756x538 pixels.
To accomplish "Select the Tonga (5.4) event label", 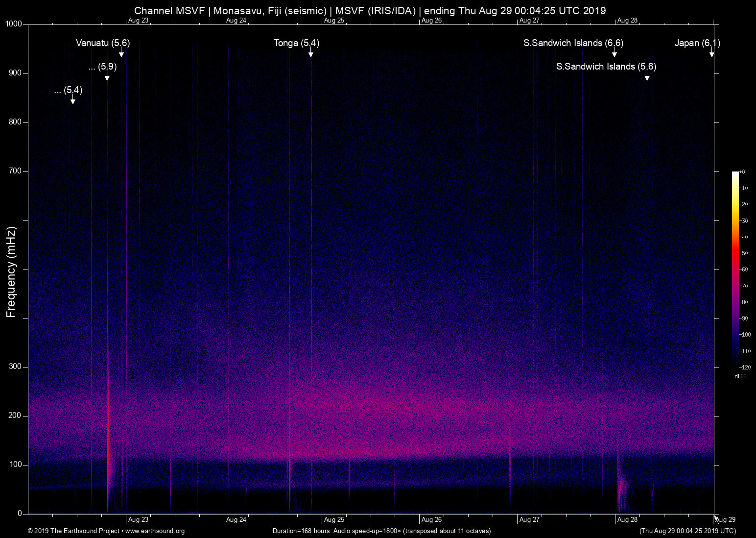I will point(297,43).
